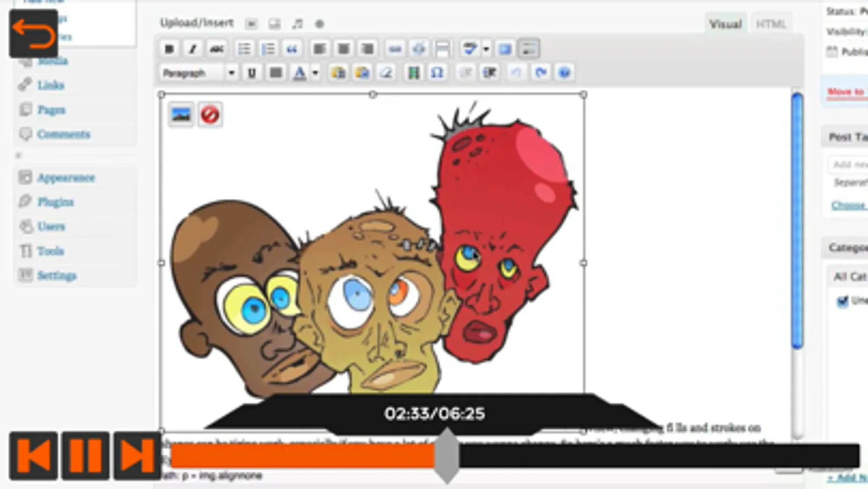The image size is (868, 489).
Task: Insert a blockquote using the toolbar
Action: point(292,49)
